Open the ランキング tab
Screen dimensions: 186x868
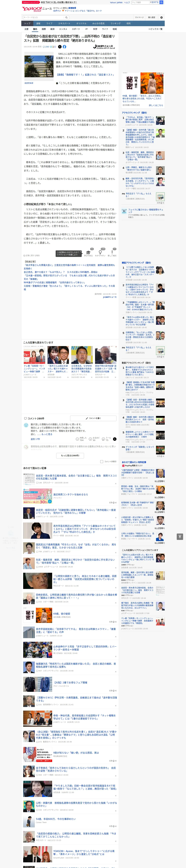coord(115,24)
